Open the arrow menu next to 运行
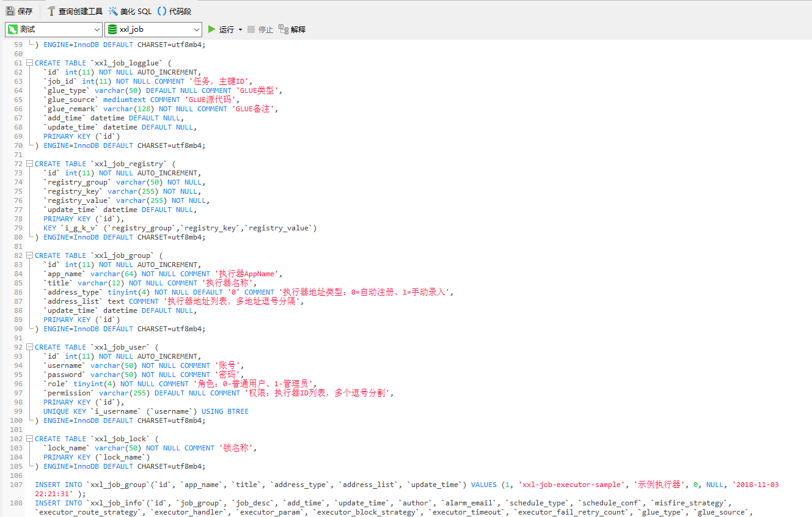This screenshot has height=517, width=812. [240, 29]
